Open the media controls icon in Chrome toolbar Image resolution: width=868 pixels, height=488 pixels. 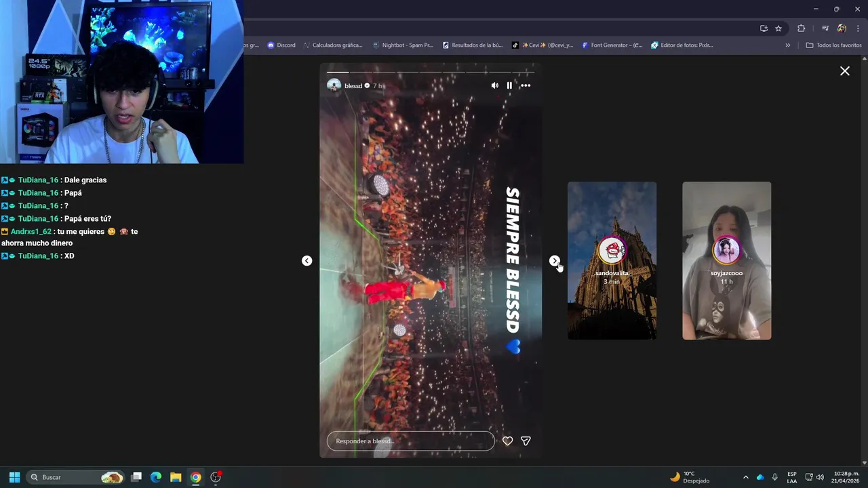(x=825, y=28)
